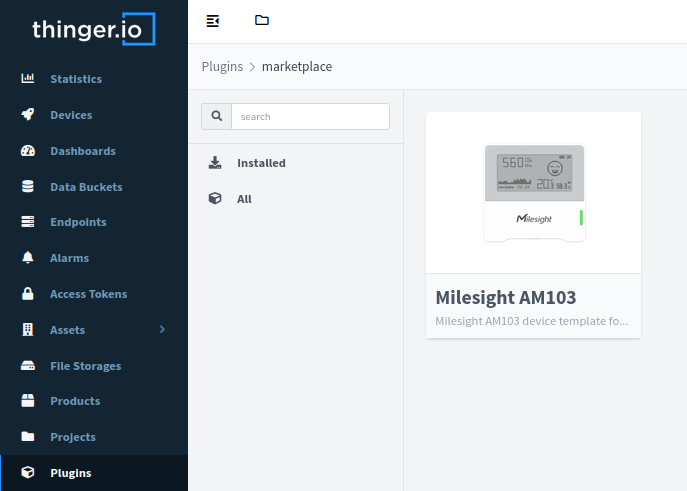Select the Plugins sidebar item
Image resolution: width=687 pixels, height=491 pixels.
coord(71,473)
